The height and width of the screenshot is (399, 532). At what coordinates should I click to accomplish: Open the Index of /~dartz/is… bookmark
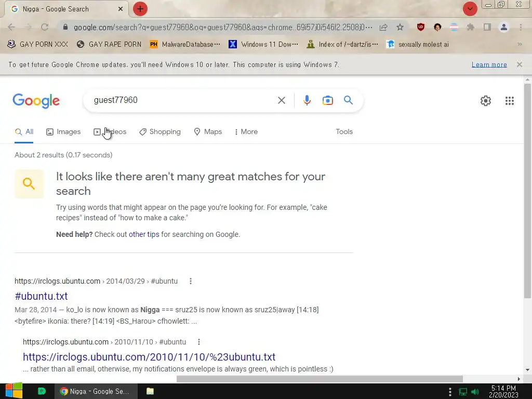point(342,44)
